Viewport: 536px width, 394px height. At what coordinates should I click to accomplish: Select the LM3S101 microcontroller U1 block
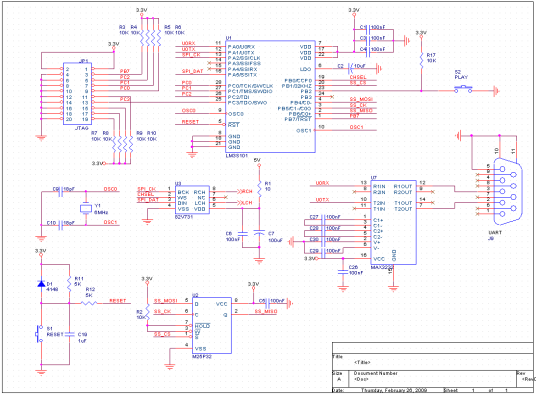pos(270,97)
